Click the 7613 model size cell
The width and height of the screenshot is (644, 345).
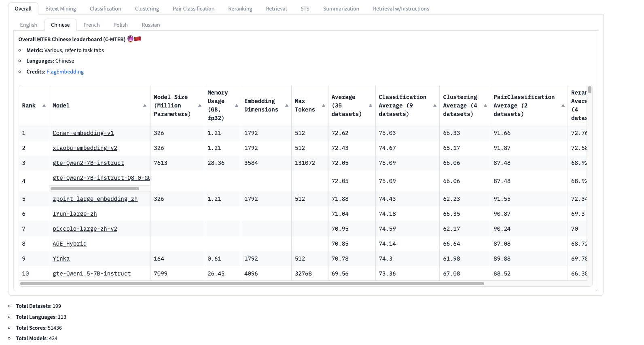pos(177,163)
